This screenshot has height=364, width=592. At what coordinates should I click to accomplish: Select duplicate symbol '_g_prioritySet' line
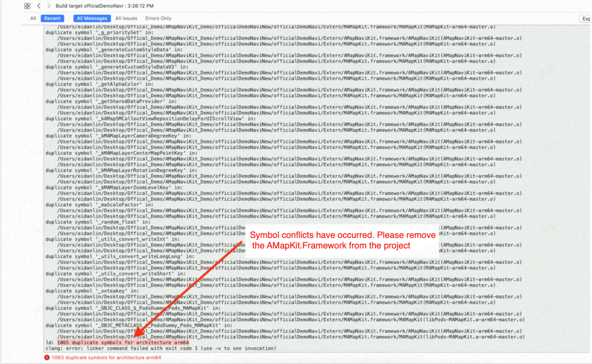(99, 32)
